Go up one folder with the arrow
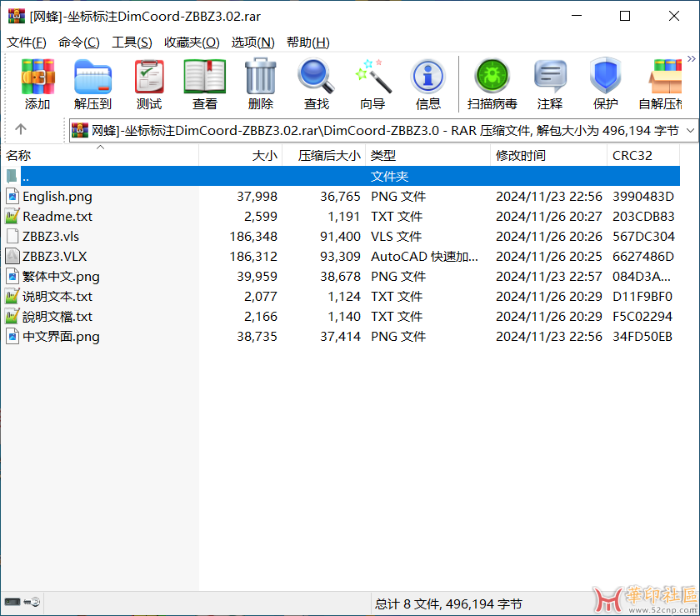 pos(21,129)
